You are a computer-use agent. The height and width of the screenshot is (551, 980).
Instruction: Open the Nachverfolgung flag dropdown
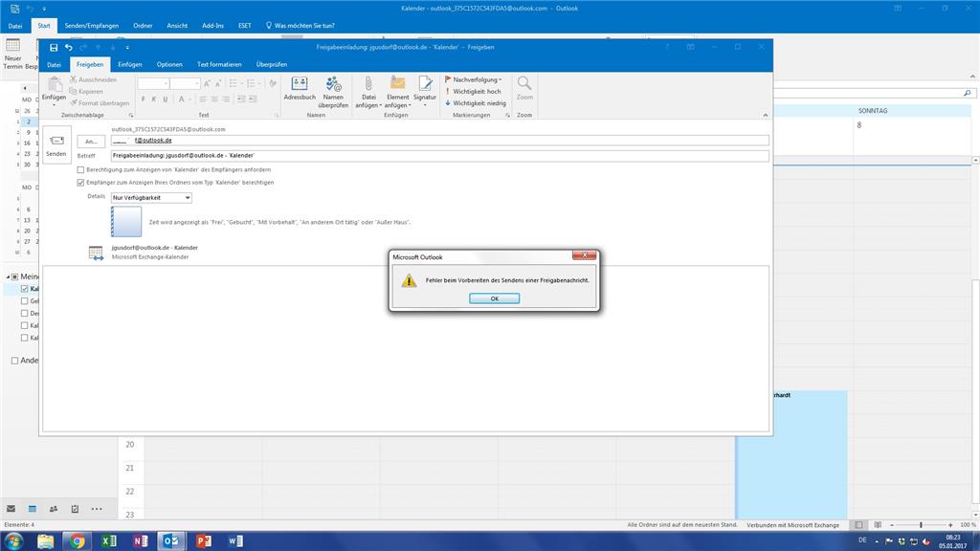point(473,79)
